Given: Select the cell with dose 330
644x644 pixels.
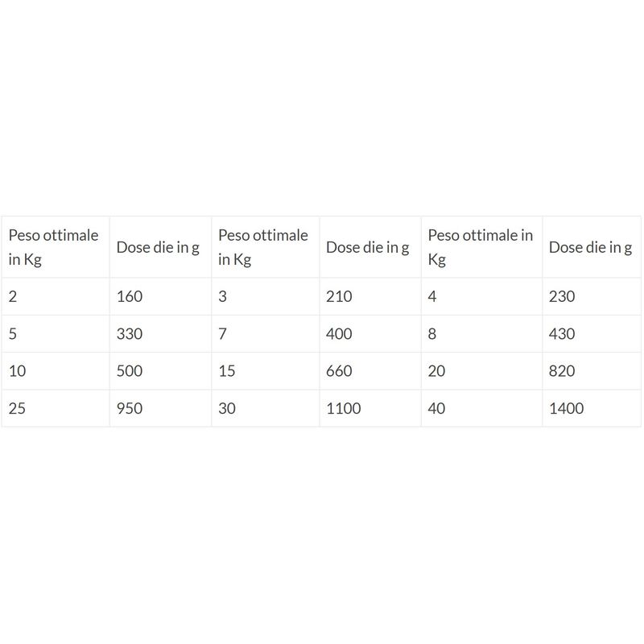Looking at the screenshot, I should tap(130, 333).
